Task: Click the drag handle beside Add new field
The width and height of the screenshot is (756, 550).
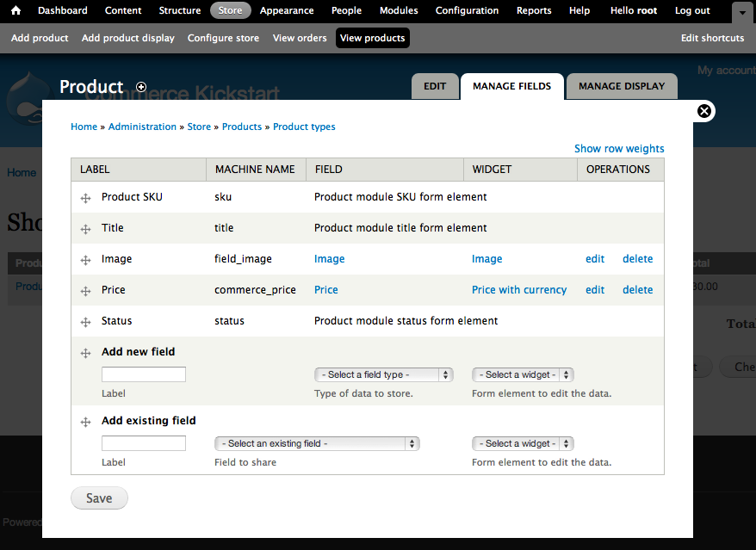Action: coord(85,352)
